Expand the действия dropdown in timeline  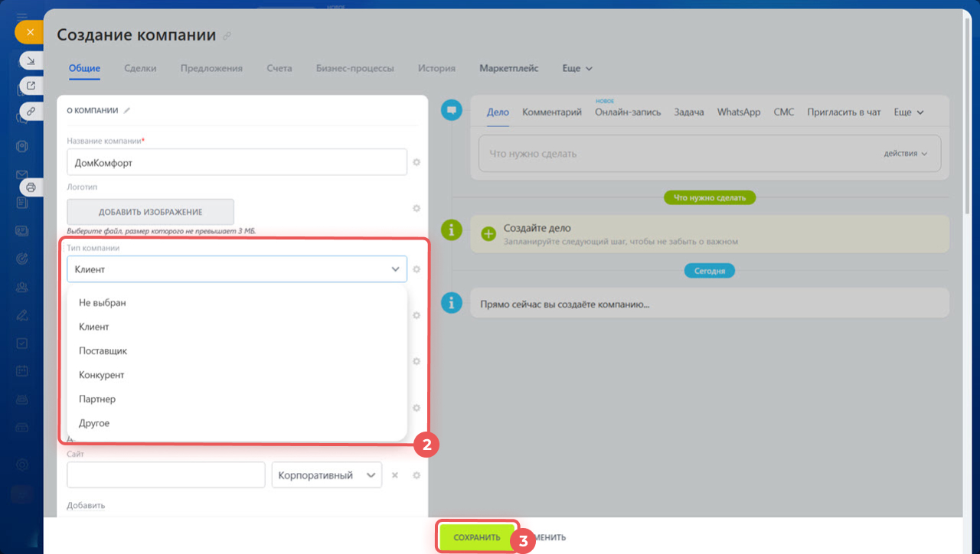click(x=905, y=154)
